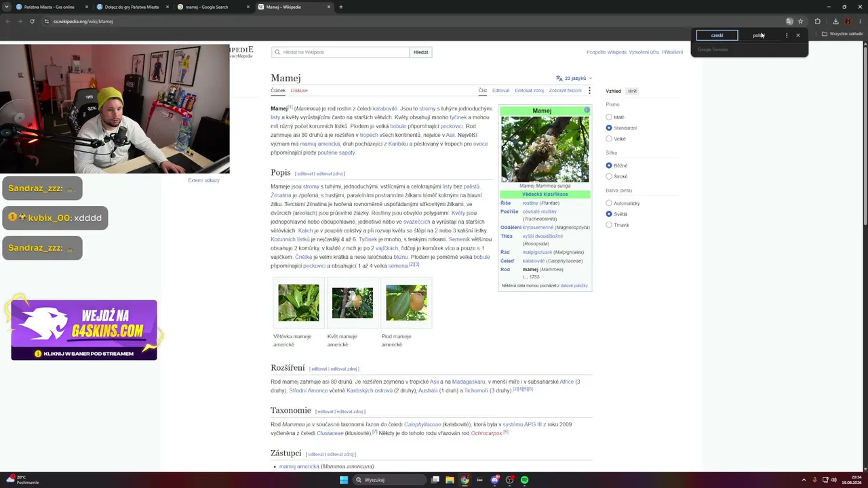Viewport: 868px width, 488px height.
Task: Select czeski in the translate popup
Action: [x=717, y=35]
